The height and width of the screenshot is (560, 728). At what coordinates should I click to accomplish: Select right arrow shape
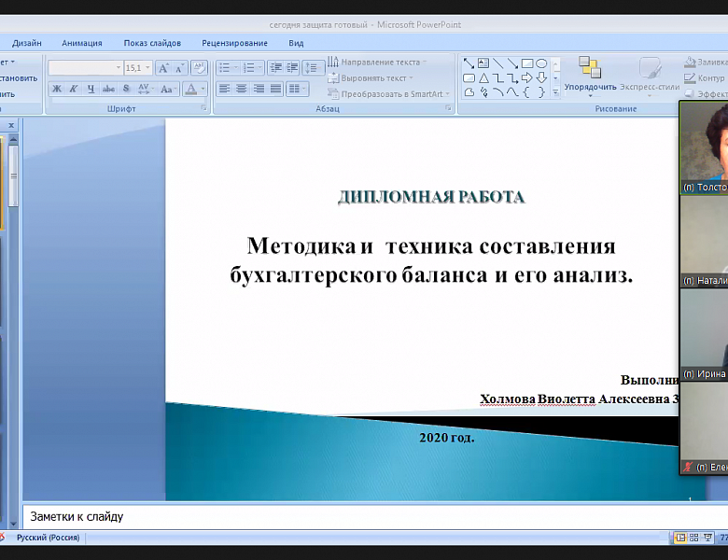(527, 78)
